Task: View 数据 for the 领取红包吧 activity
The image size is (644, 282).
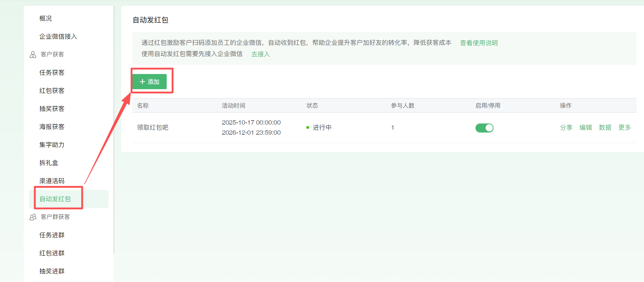Action: click(605, 127)
